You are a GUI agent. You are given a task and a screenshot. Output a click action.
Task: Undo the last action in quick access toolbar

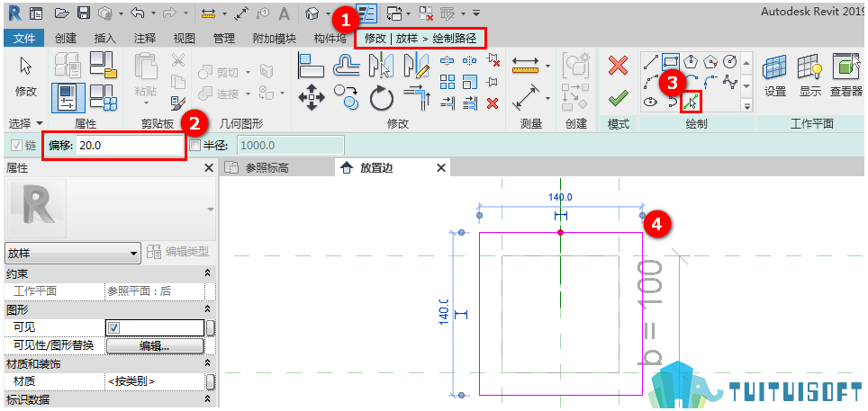click(137, 13)
